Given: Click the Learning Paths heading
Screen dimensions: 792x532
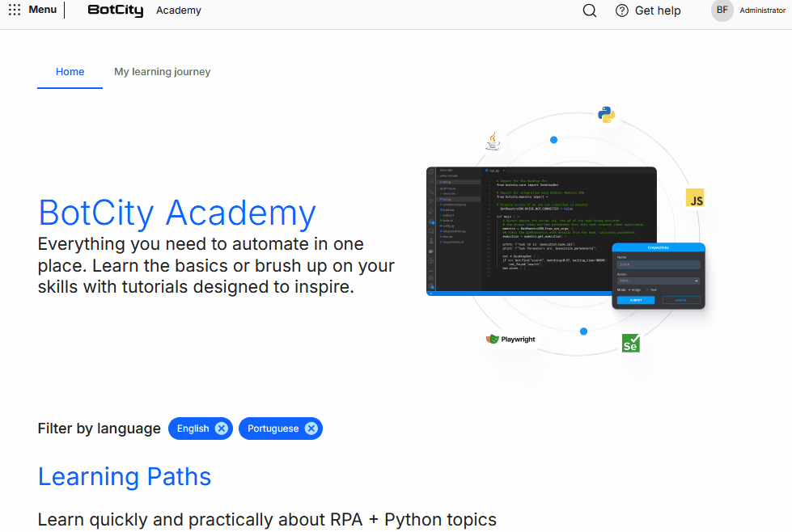Looking at the screenshot, I should point(124,477).
